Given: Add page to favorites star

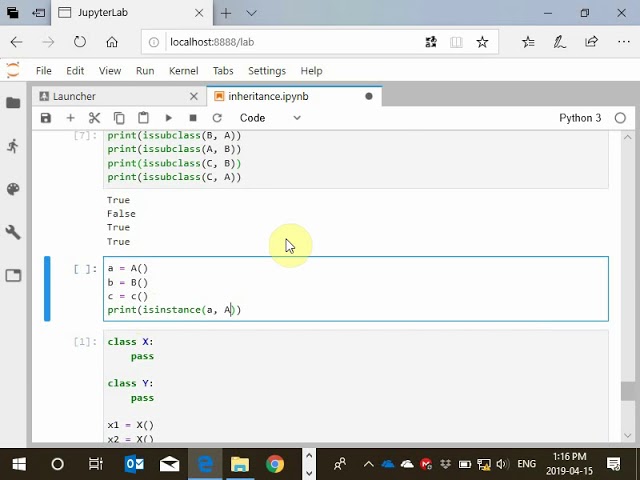Looking at the screenshot, I should tap(482, 42).
